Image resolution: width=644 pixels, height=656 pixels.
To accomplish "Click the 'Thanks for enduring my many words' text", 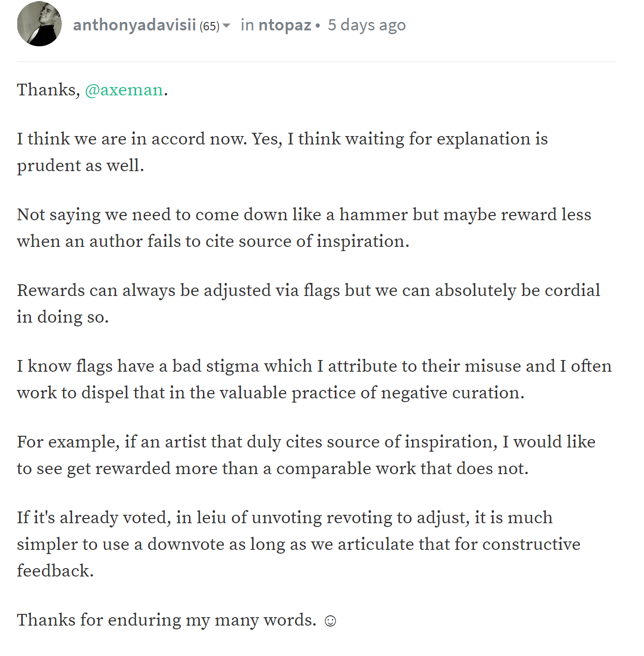I will tap(166, 620).
